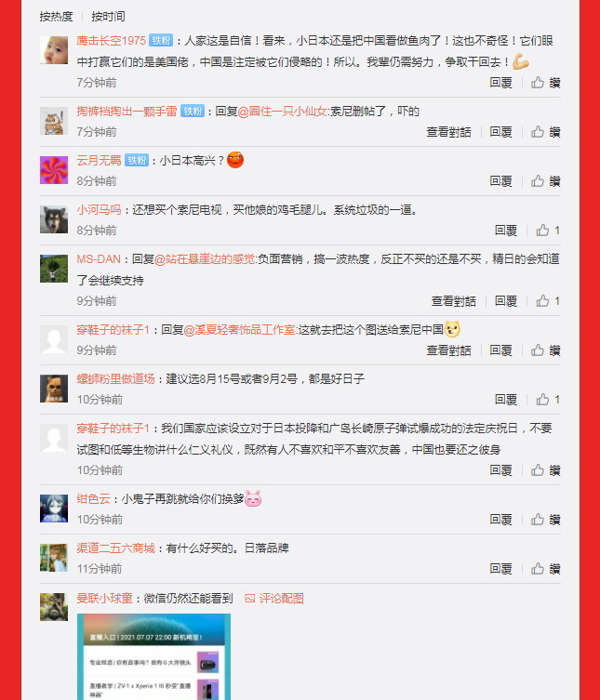
Task: Click thumbs-up on 云月无两's comment
Action: (x=545, y=181)
